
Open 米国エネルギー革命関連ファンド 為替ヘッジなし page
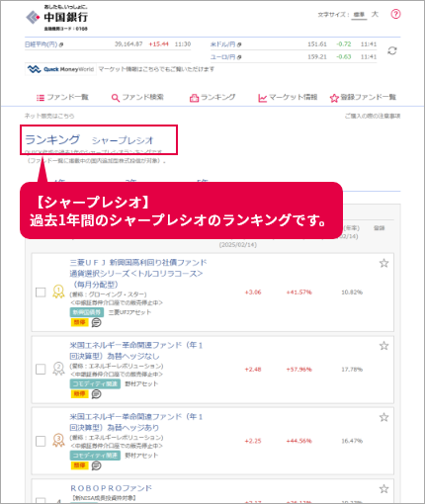(x=136, y=351)
